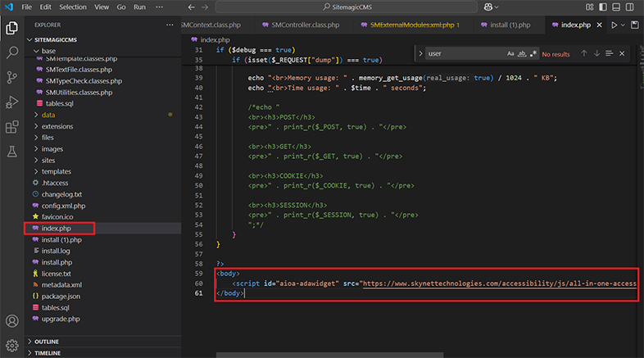The height and width of the screenshot is (358, 644).
Task: Open the Selection menu
Action: click(x=72, y=7)
